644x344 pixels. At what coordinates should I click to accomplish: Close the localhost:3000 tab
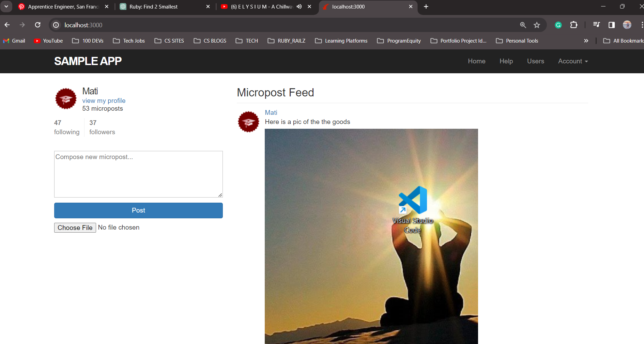tap(411, 6)
